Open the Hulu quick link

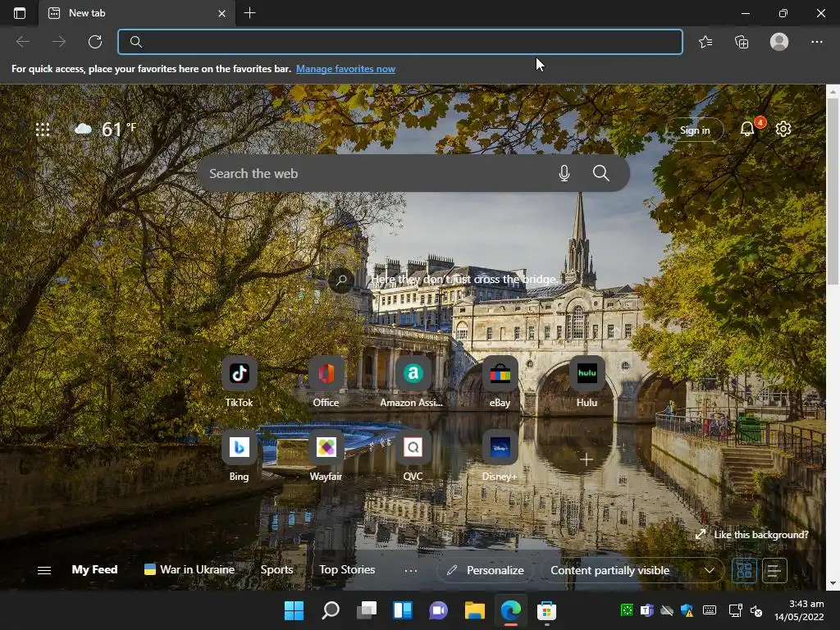click(x=587, y=381)
